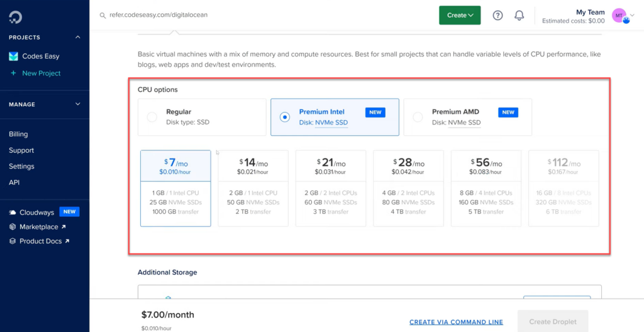644x332 pixels.
Task: Click the $0.042/hour price text
Action: pos(408,172)
